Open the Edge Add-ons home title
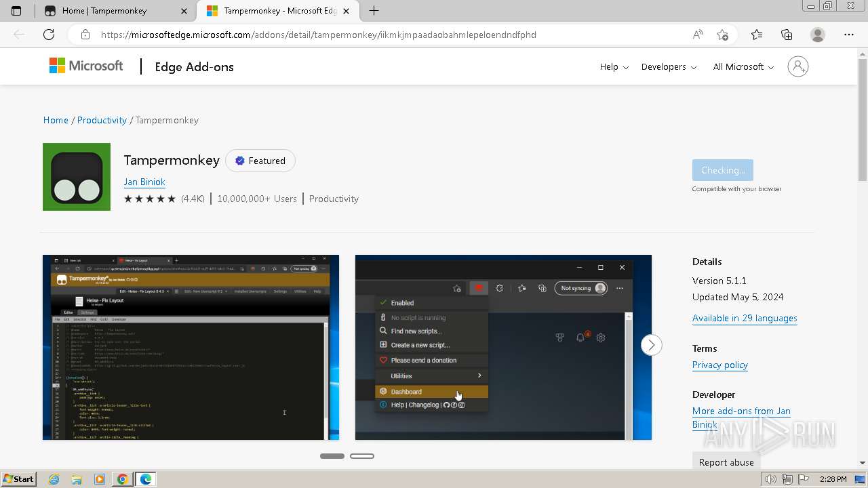The height and width of the screenshot is (488, 868). (194, 66)
